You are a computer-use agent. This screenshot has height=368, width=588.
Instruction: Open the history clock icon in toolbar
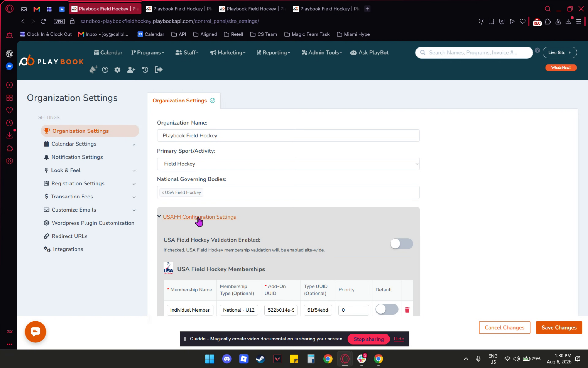pos(145,70)
